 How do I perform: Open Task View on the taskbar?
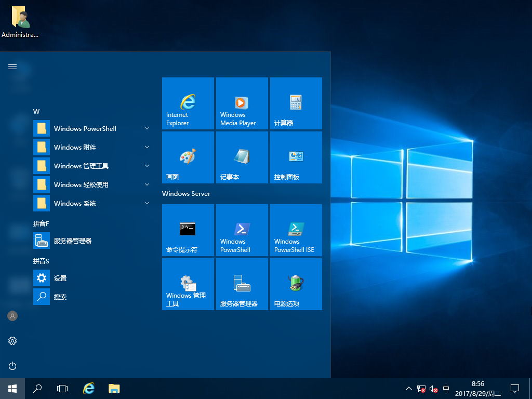[62, 389]
